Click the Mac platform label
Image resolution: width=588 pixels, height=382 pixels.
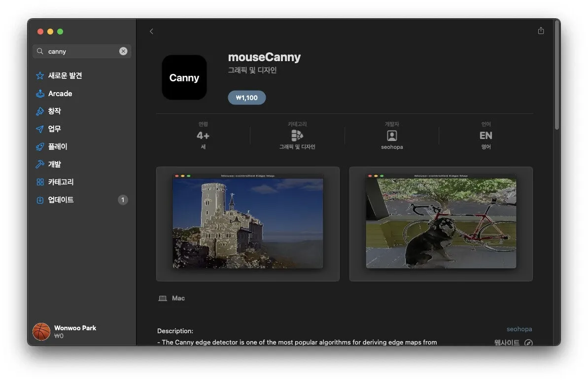coord(178,298)
